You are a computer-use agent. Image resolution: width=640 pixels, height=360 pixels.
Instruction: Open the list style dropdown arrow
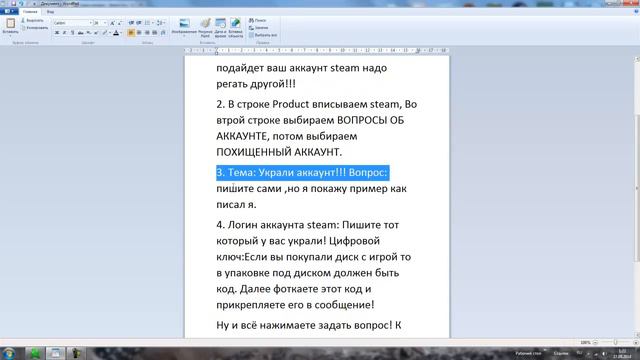153,23
